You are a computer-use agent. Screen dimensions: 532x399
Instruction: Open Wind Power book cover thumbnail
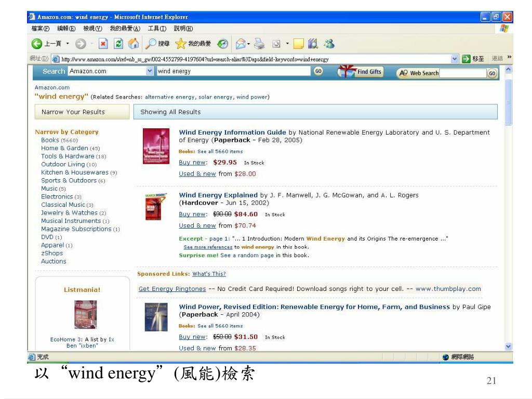[x=156, y=317]
